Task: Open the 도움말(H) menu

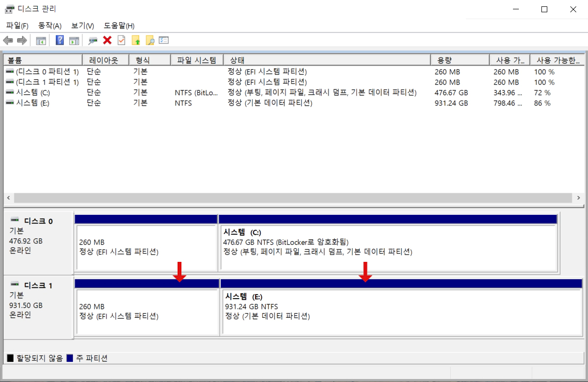Action: (x=119, y=25)
